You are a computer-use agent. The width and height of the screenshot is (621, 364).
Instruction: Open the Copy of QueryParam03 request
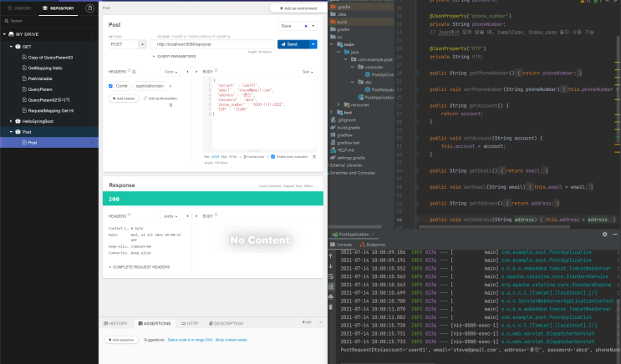(x=50, y=58)
